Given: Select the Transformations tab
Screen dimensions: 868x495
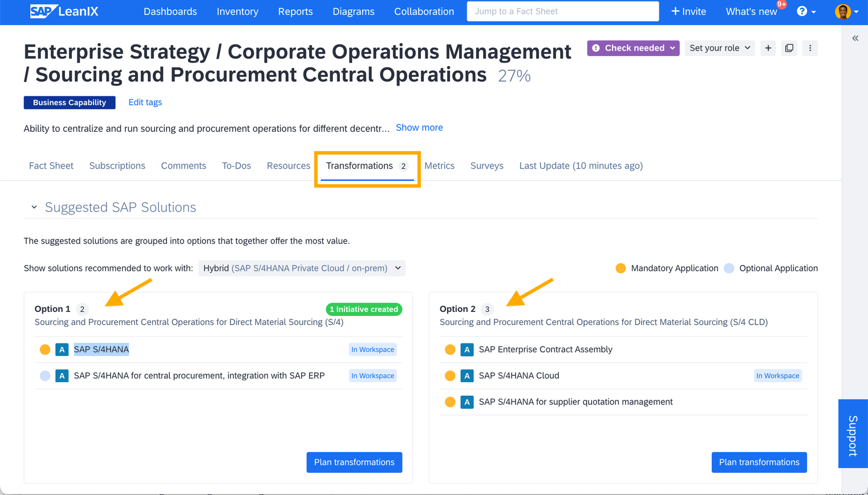Looking at the screenshot, I should pos(367,166).
